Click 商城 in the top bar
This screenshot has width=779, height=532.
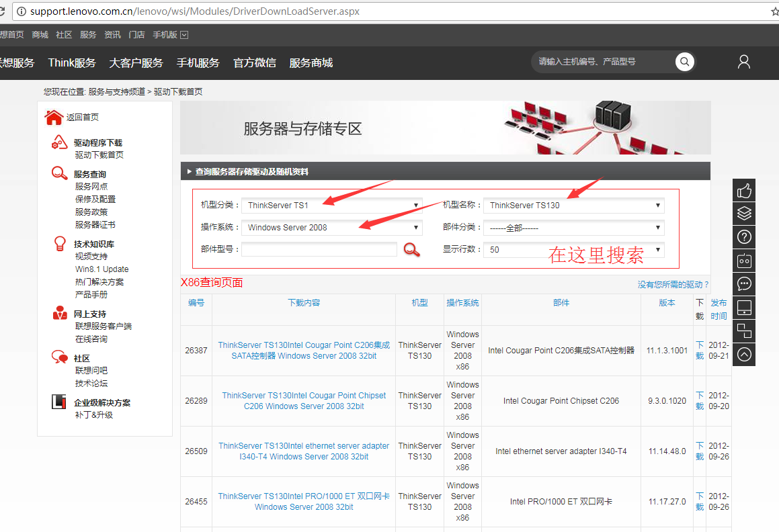pos(40,35)
